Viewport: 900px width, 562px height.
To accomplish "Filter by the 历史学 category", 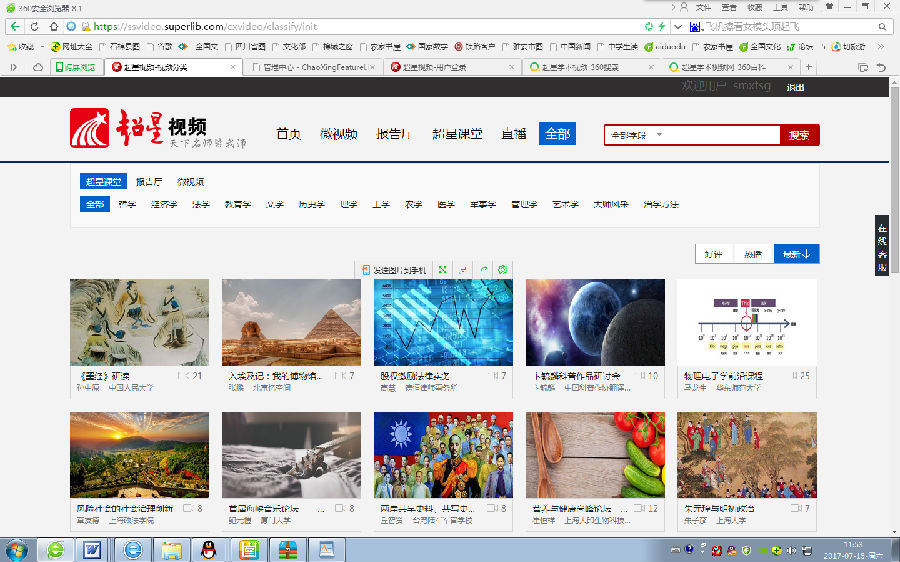I will [x=311, y=204].
